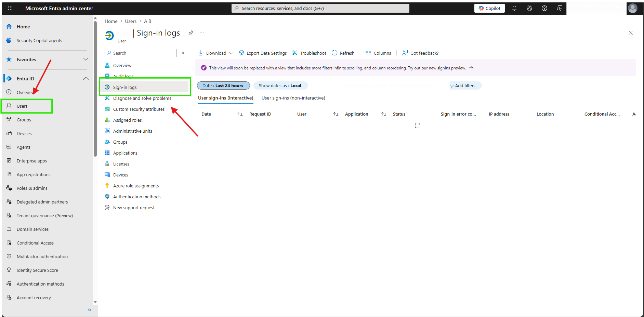Change the Date Last 24 hours filter
The height and width of the screenshot is (317, 644).
coord(223,85)
